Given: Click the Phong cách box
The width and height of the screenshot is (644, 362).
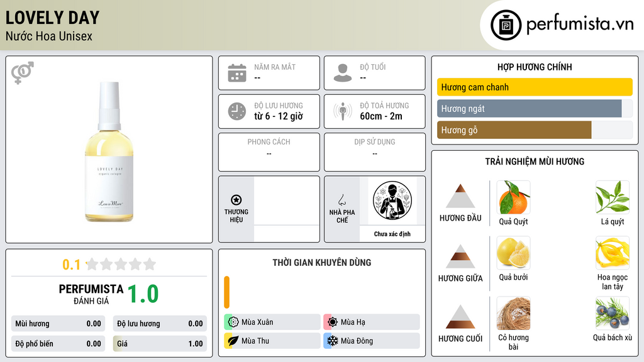Looking at the screenshot, I should [269, 152].
